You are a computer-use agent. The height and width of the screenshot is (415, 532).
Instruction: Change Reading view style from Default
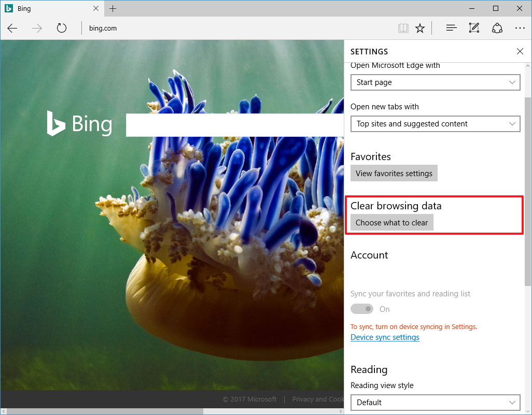tap(435, 403)
